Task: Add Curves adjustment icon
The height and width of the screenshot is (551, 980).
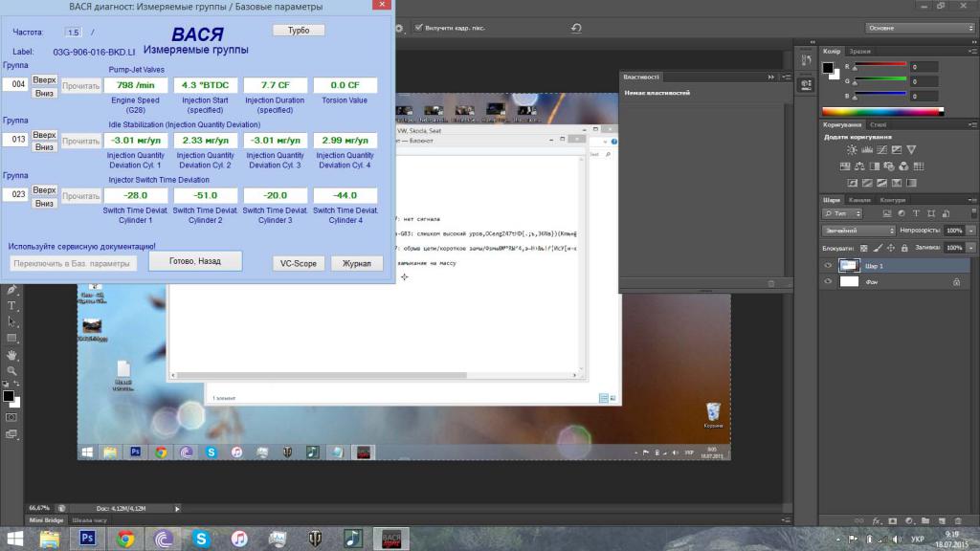Action: [881, 150]
